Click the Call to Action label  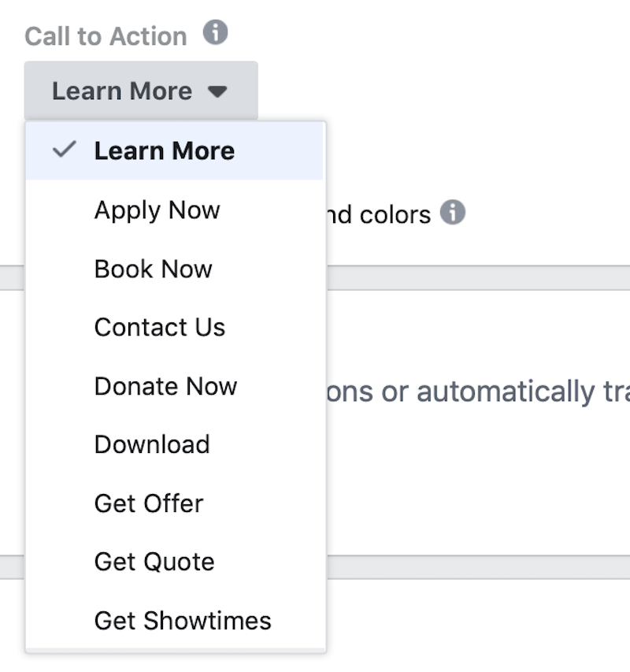(106, 35)
